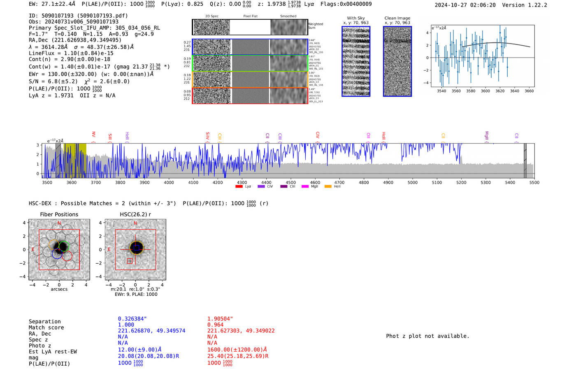Click the LyA z = 1.9731 text
Screen dimensions: 576x392
coord(51,95)
